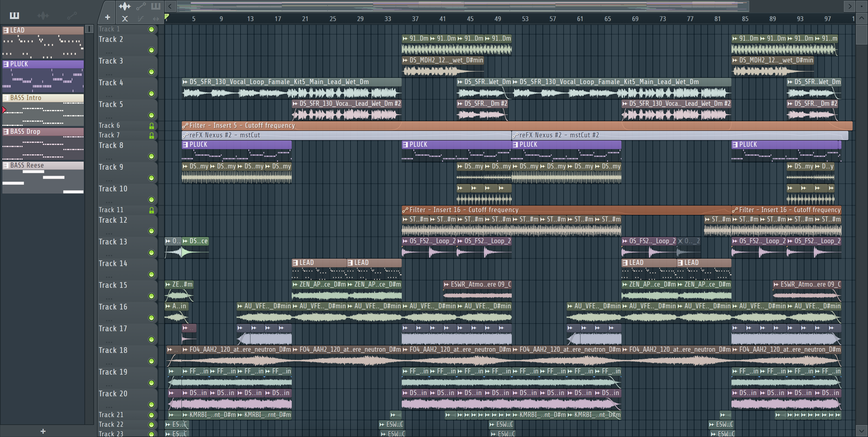868x437 pixels.
Task: Mute Track 17 with its green LED
Action: click(x=152, y=340)
